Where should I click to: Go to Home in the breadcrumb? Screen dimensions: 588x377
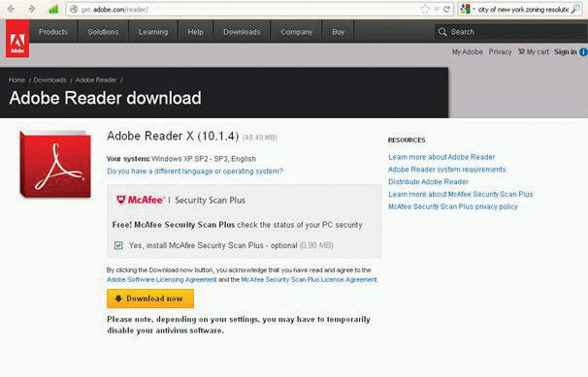16,80
